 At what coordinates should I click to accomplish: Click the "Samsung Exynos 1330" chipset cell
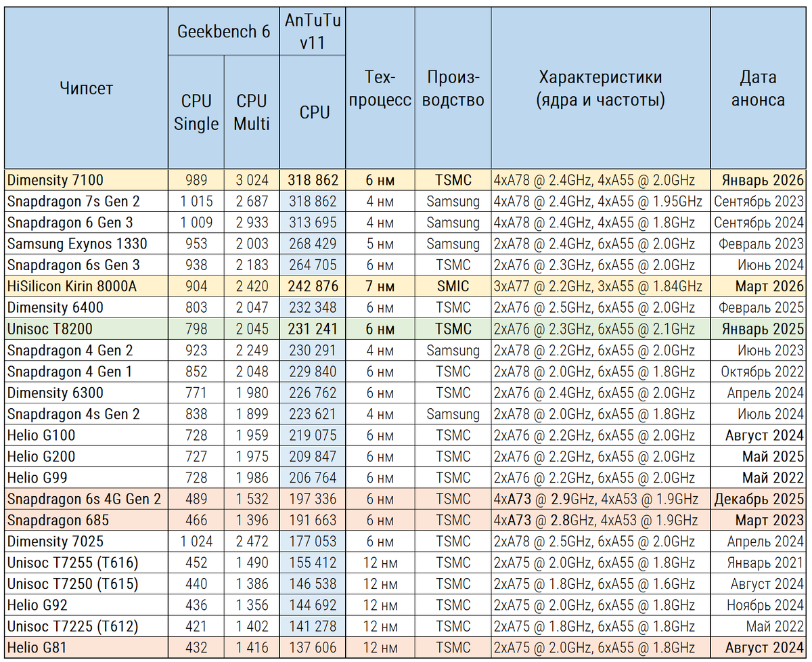point(86,244)
